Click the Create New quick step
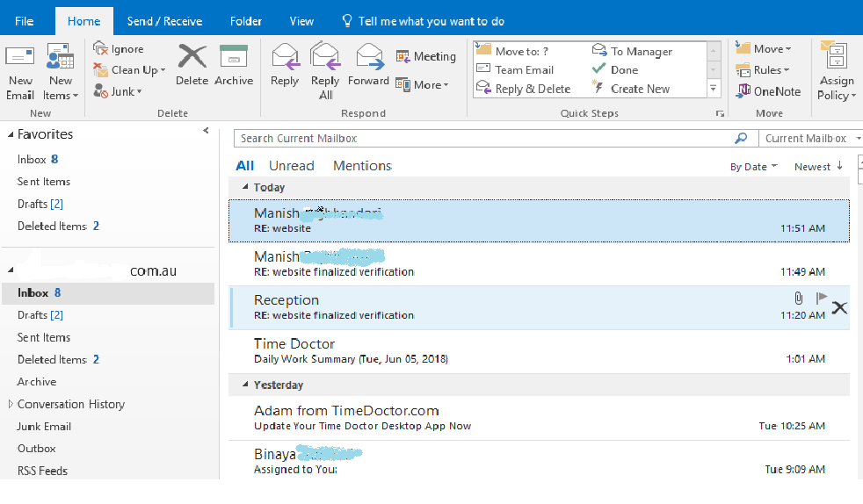This screenshot has width=863, height=504. point(631,89)
